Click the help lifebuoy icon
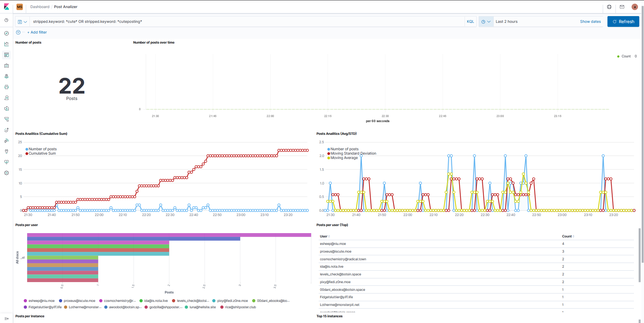This screenshot has width=644, height=323. point(609,7)
